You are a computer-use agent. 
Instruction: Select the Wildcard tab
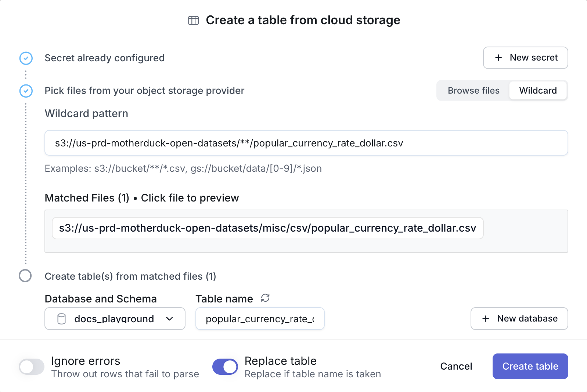coord(538,91)
